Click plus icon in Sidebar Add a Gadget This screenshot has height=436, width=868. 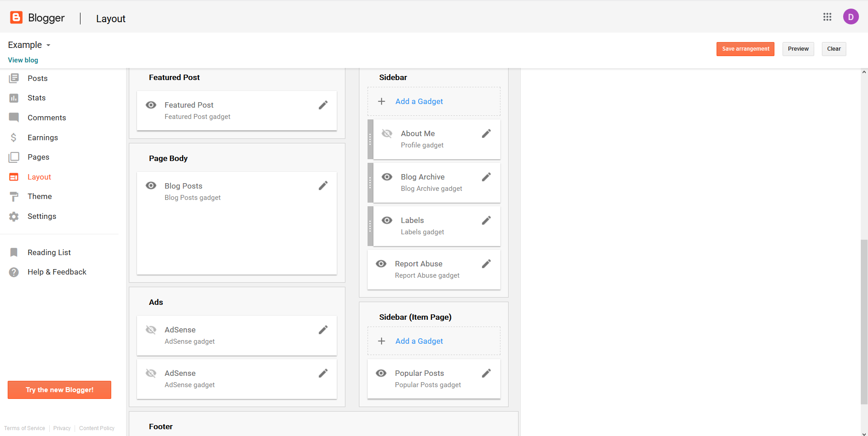click(382, 101)
